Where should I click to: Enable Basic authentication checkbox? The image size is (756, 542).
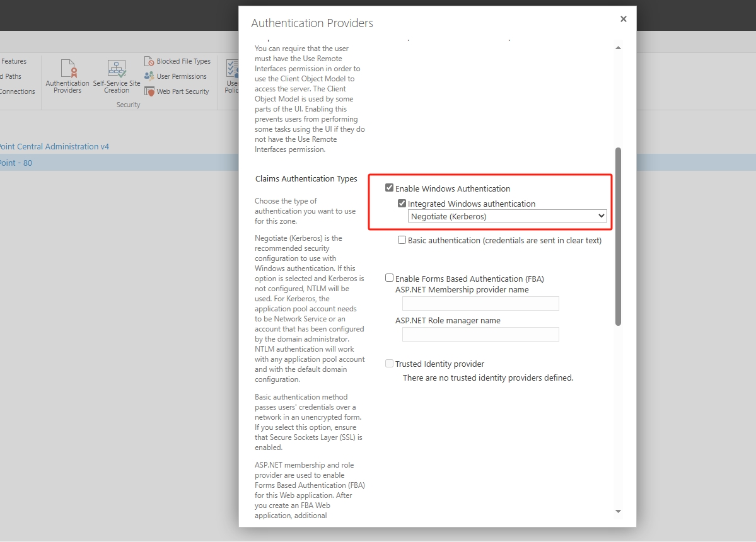tap(402, 239)
